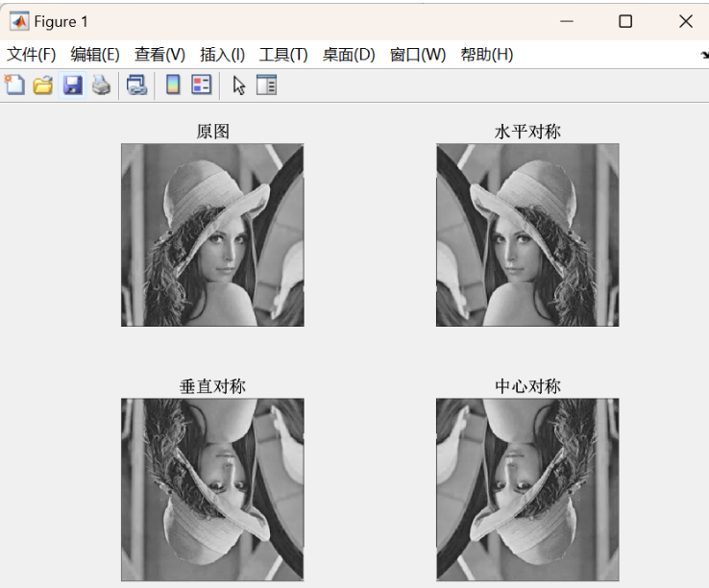Click the 水平对称 subplot title
709x588 pixels.
coord(527,132)
